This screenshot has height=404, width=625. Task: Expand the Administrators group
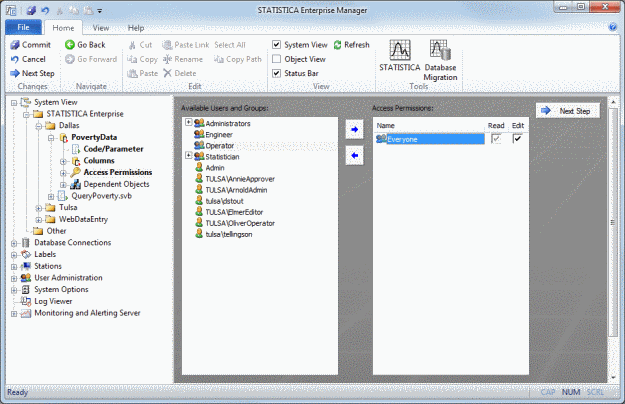(189, 122)
